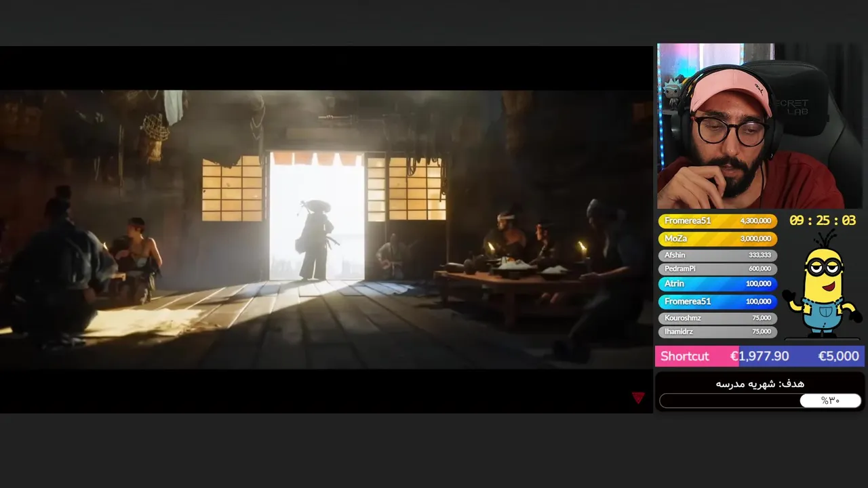Click the red downward triangle icon
Screen dimensions: 868x488
638,398
